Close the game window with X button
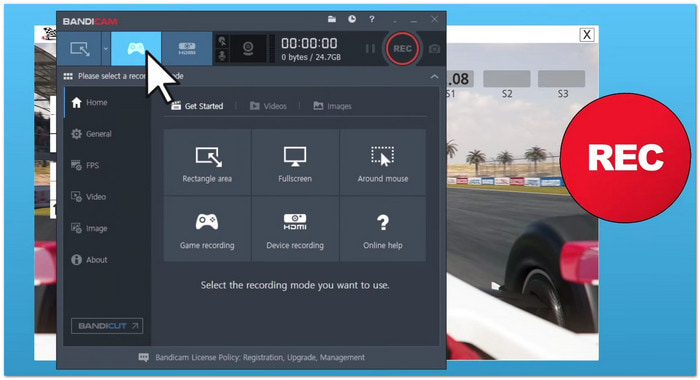Image resolution: width=700 pixels, height=380 pixels. point(587,35)
